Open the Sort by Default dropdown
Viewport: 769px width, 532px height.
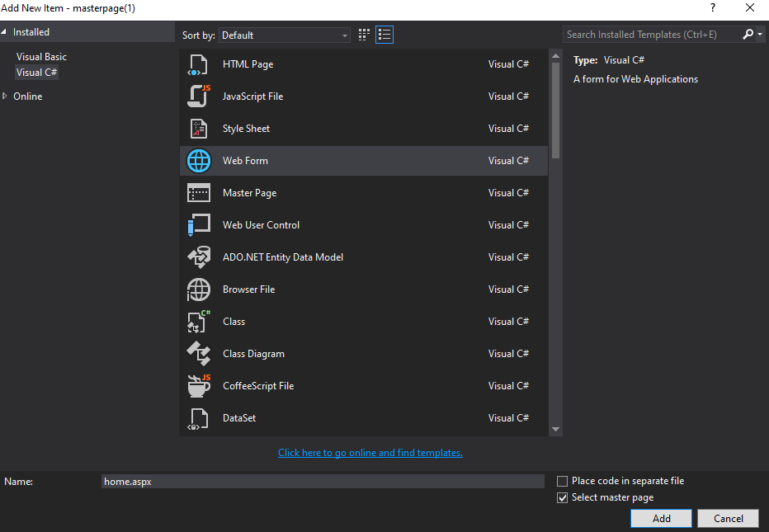click(285, 35)
